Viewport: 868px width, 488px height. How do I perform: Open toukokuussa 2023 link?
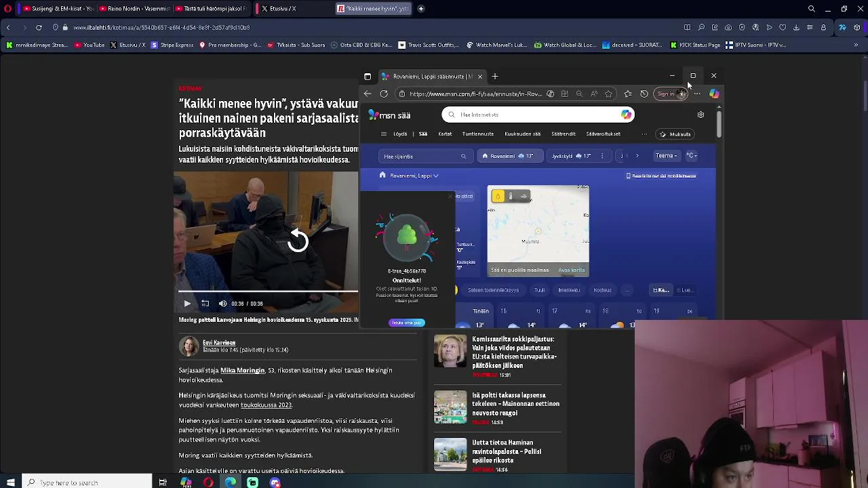click(266, 405)
